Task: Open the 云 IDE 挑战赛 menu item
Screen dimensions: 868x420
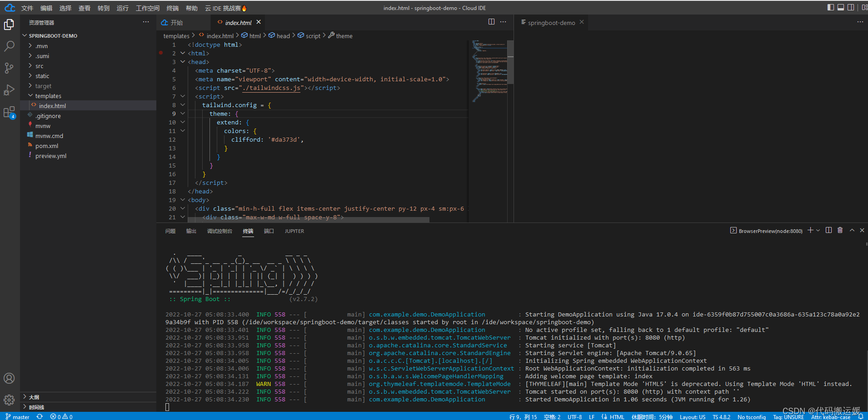Action: pos(226,8)
